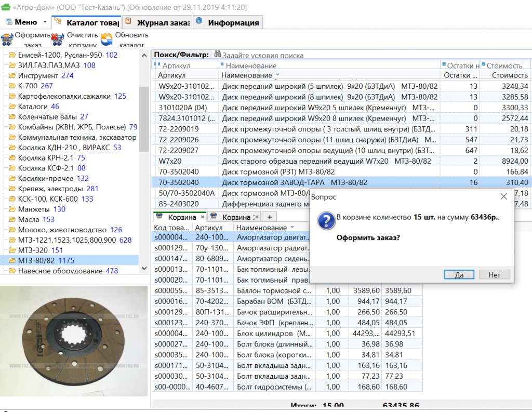Screen dimensions: 532x412
Task: Select row Диск тормозной ЗАВОД-ТАРА МТЗ-80/82
Action: point(340,182)
